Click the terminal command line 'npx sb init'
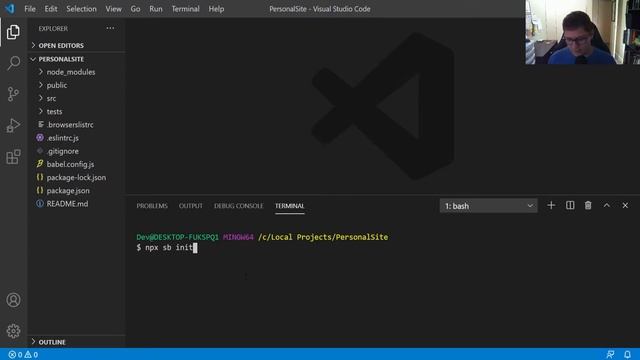 [x=169, y=247]
